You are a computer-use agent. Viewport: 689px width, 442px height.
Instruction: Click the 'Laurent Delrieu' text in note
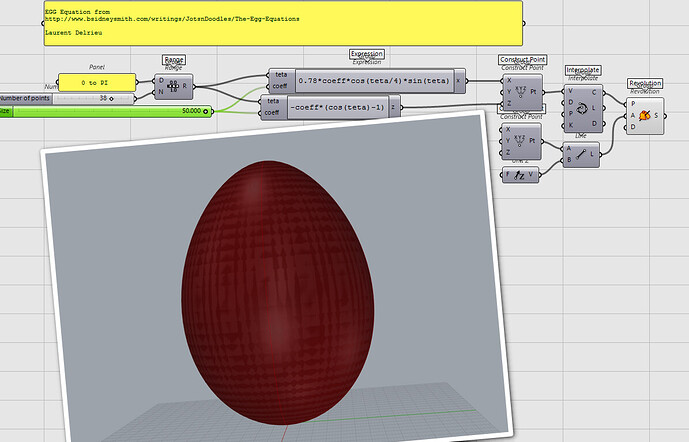73,33
